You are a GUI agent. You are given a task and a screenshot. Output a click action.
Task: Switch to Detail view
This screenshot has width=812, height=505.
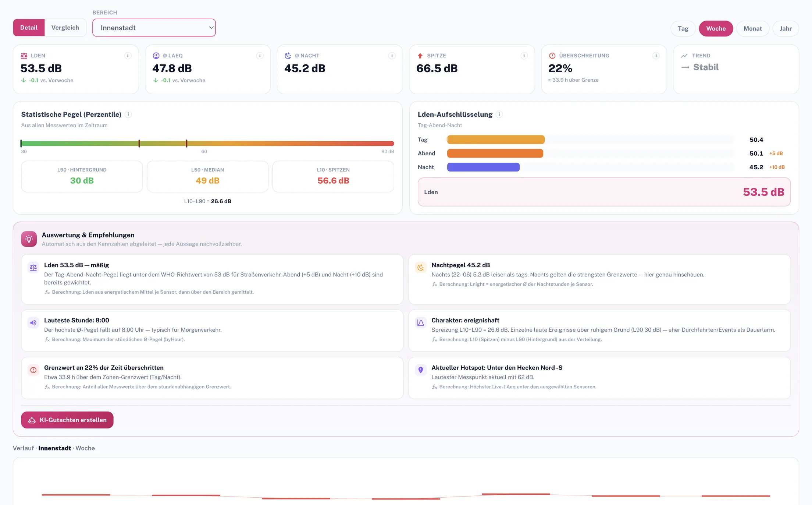point(29,28)
